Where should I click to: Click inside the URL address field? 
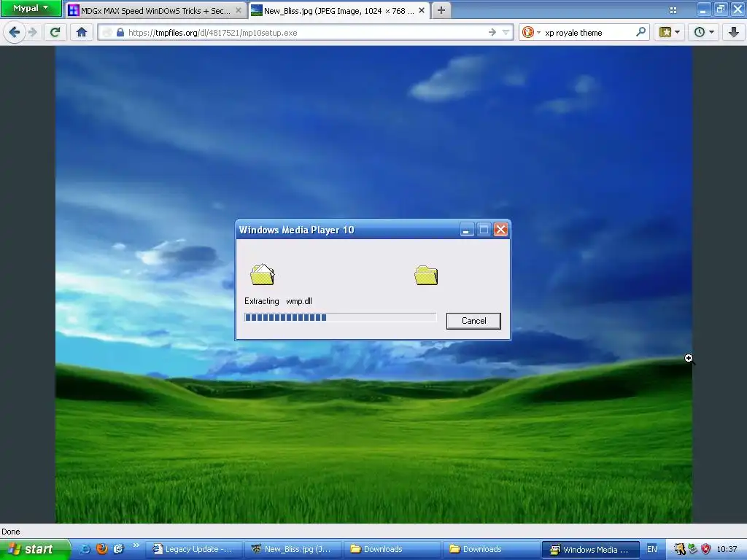point(305,32)
